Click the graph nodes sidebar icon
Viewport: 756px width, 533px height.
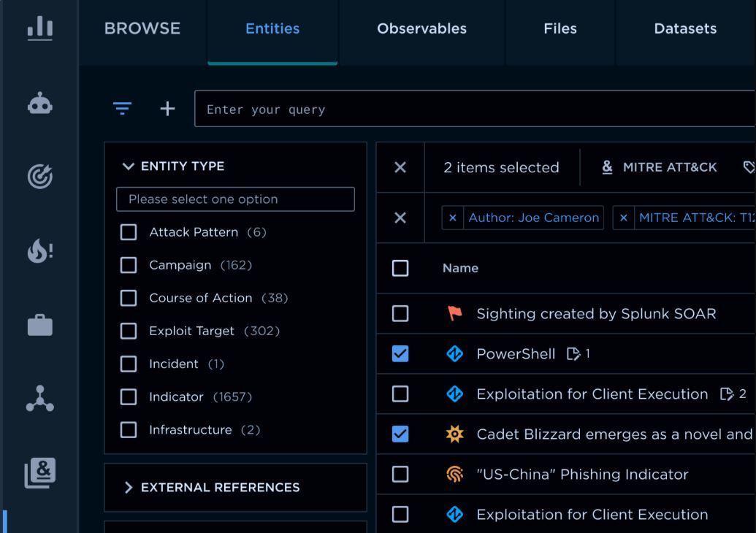click(39, 399)
